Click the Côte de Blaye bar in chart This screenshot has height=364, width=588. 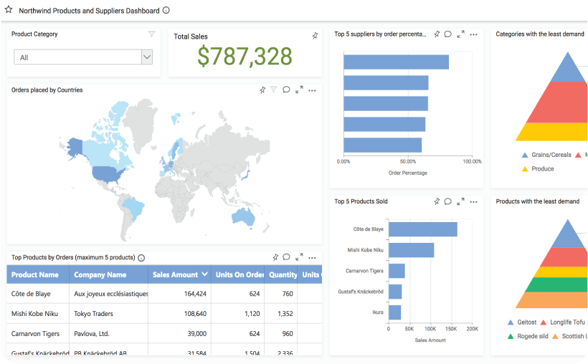(422, 229)
